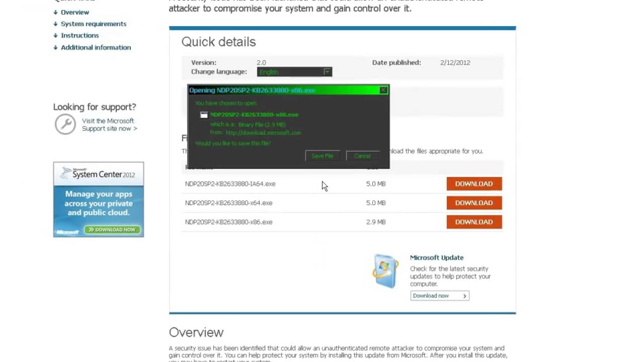Cancel the file download dialog
Viewport: 644px width, 362px height.
(x=362, y=156)
